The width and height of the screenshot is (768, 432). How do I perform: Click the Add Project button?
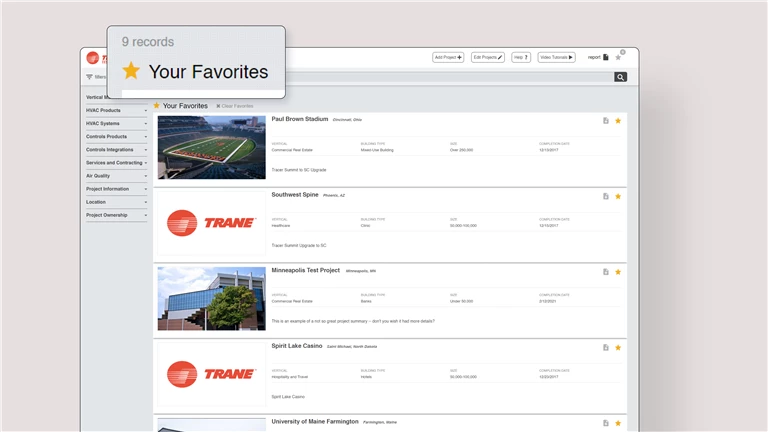click(x=448, y=57)
